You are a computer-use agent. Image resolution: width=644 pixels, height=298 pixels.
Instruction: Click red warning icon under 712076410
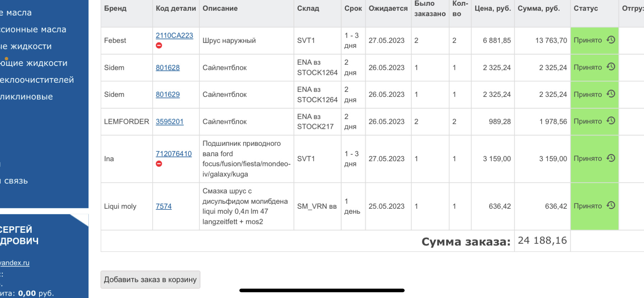point(159,164)
